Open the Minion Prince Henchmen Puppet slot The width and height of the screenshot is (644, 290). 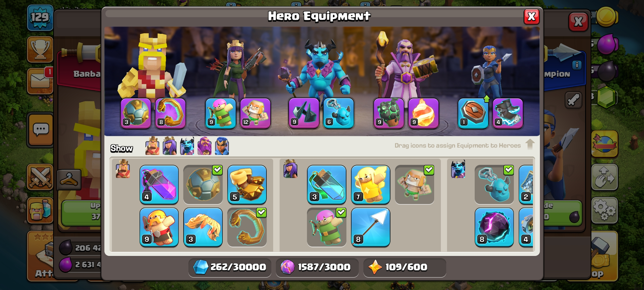(x=339, y=113)
